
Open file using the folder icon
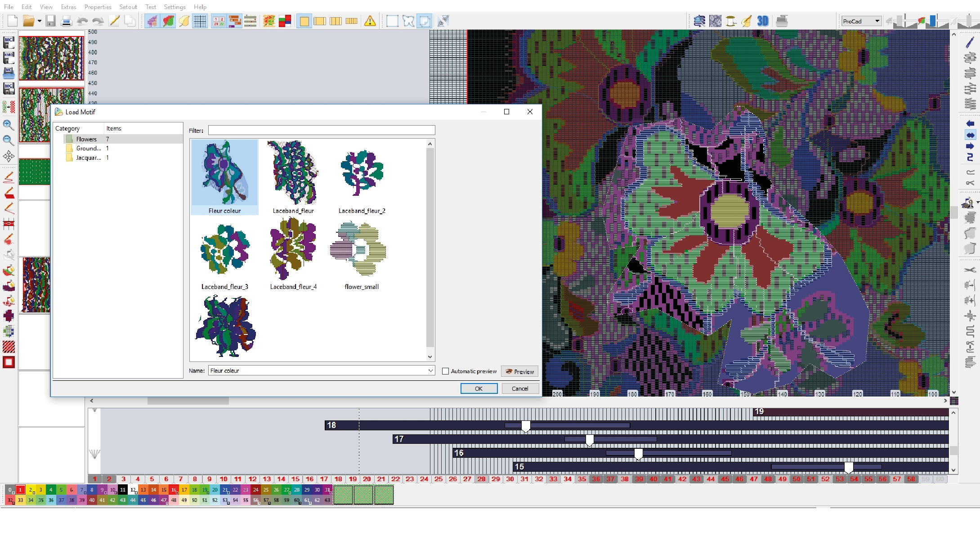point(28,21)
